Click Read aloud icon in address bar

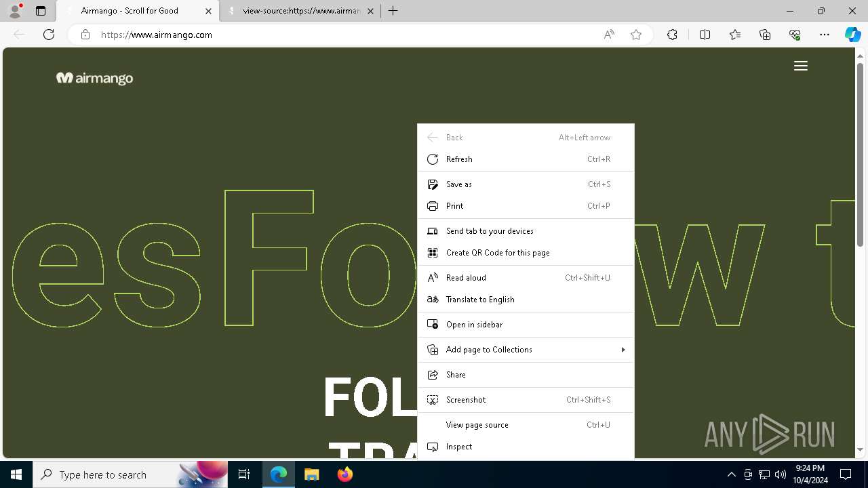(x=609, y=35)
